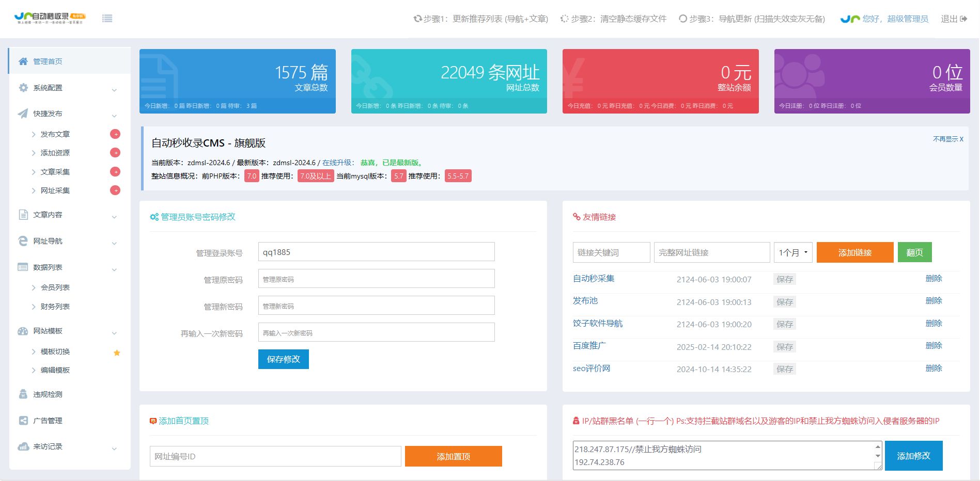This screenshot has width=980, height=481.
Task: Click the star icon beside 模板切换
Action: [117, 353]
